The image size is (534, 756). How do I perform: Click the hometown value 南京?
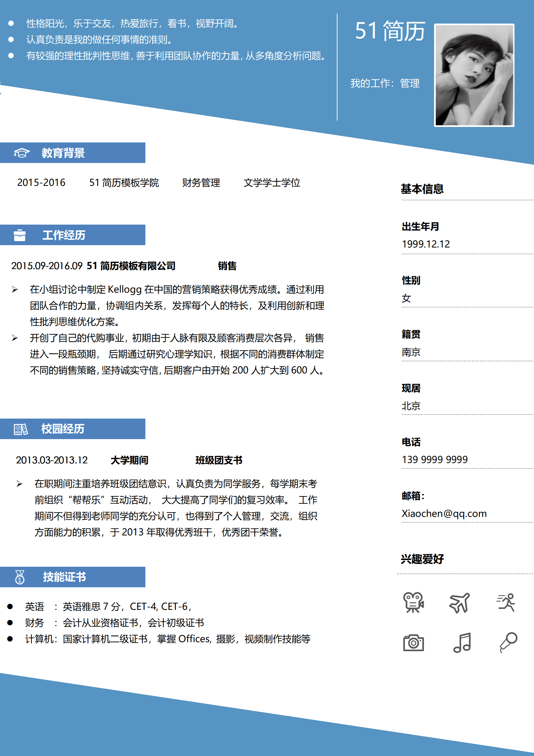(411, 352)
